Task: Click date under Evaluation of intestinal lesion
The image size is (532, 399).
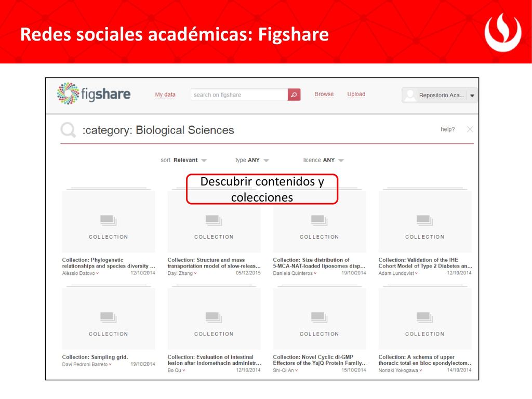Action: point(248,370)
